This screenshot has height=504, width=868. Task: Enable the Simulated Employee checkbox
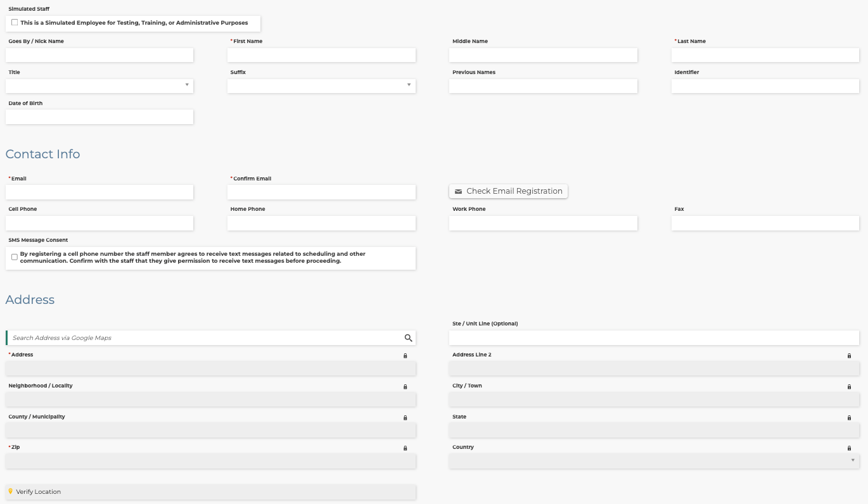[x=15, y=23]
